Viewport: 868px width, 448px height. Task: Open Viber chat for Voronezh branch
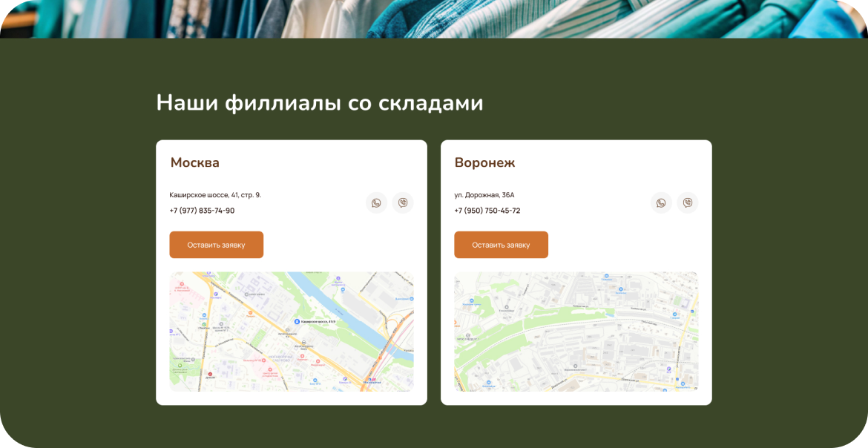click(x=688, y=203)
